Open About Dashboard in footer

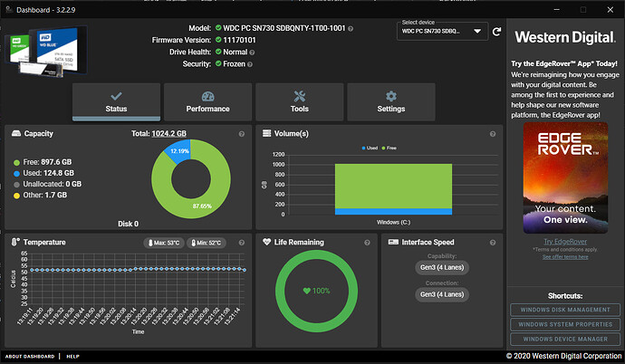pyautogui.click(x=30, y=357)
